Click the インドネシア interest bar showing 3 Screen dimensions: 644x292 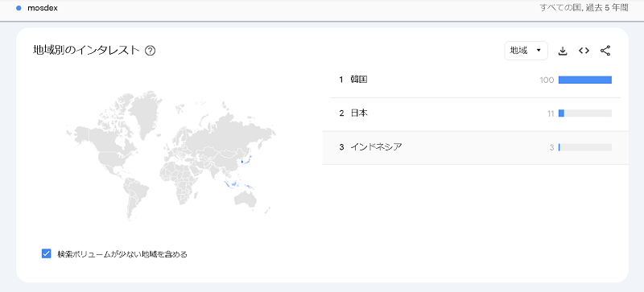point(585,147)
